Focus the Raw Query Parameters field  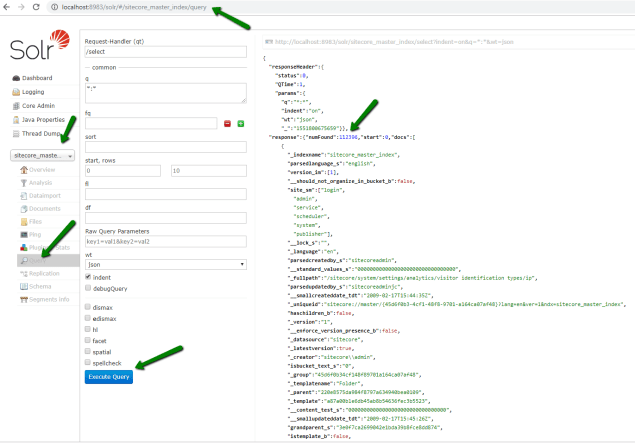pos(166,242)
